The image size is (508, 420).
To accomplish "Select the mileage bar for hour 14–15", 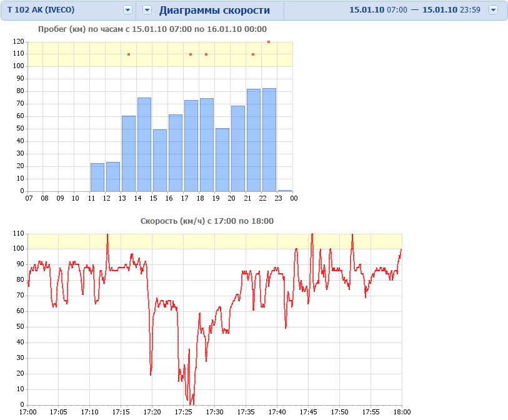I will (144, 145).
